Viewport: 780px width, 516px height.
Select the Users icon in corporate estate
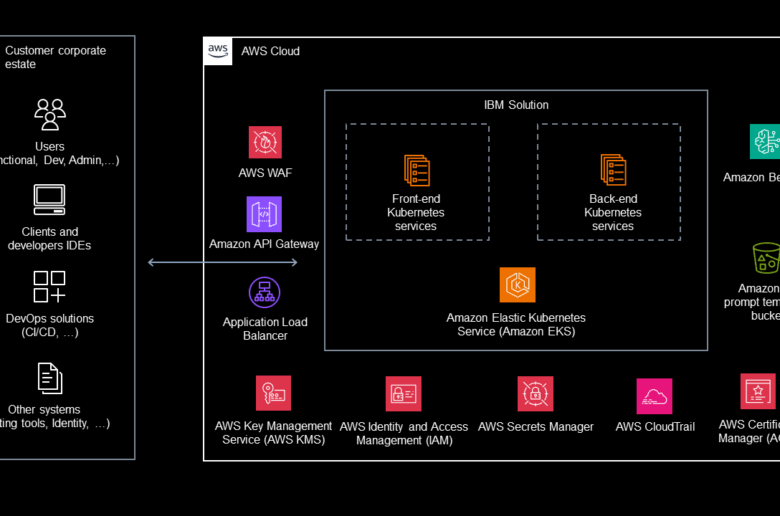49,114
